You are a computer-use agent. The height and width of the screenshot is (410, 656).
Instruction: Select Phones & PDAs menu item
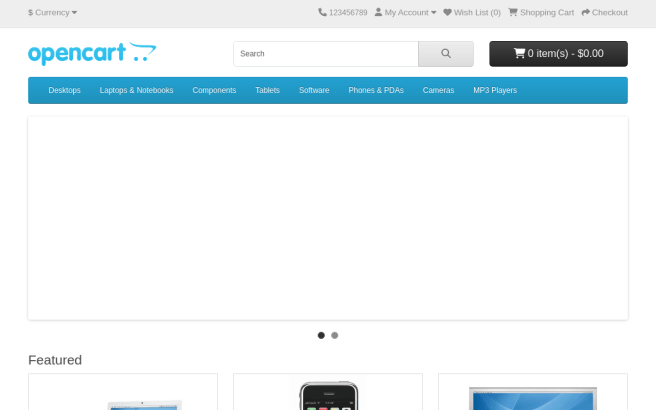click(x=376, y=90)
